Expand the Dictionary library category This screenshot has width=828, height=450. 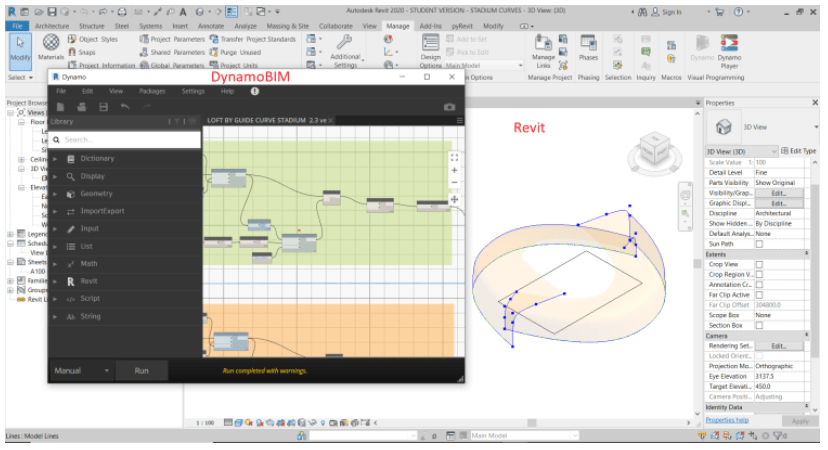click(97, 159)
